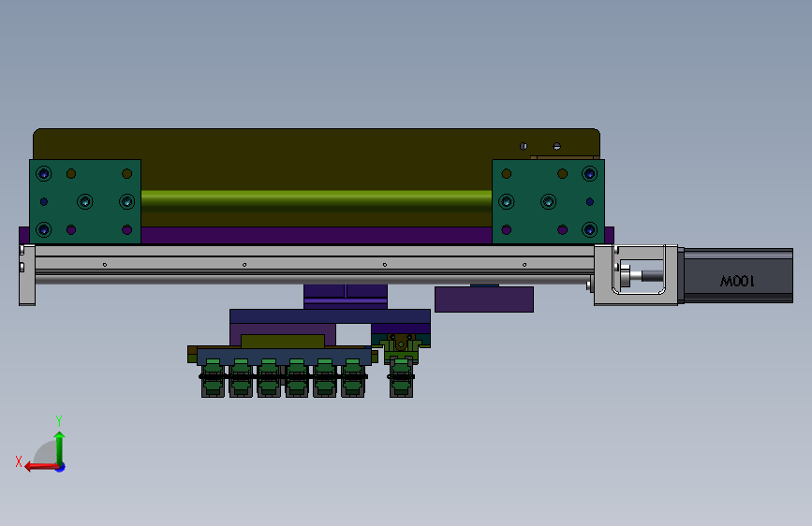Screen dimensions: 812x526
Task: Select the purple block under the rail's right side
Action: point(484,300)
